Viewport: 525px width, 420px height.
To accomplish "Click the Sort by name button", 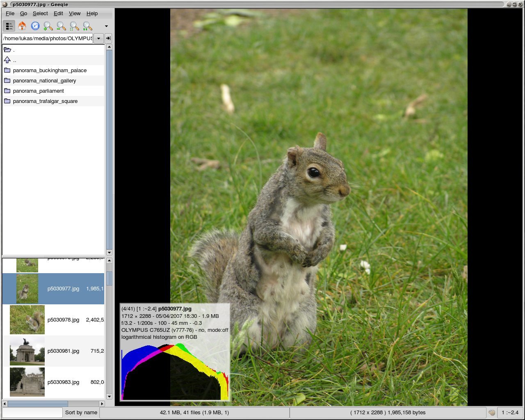I will [81, 413].
